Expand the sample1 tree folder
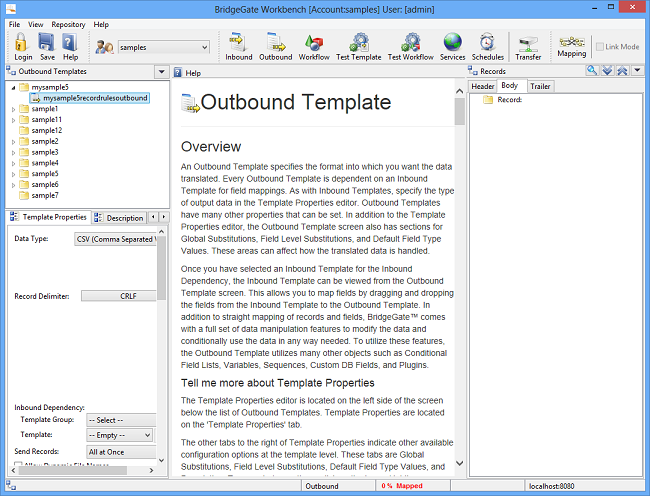The height and width of the screenshot is (496, 650). point(13,109)
